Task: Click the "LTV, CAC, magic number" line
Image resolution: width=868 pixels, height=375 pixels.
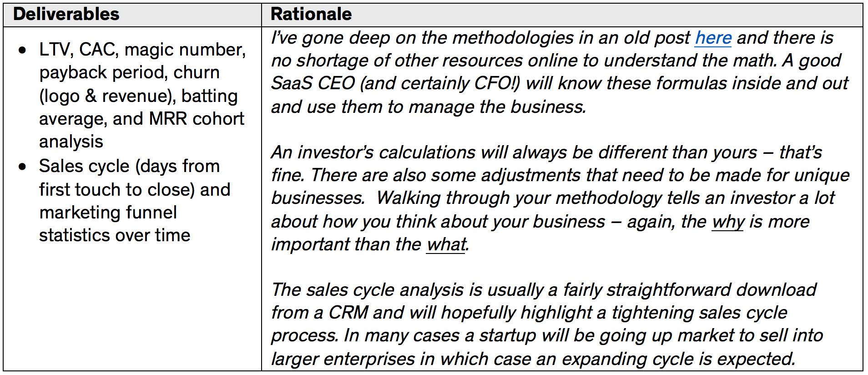Action: (x=142, y=50)
